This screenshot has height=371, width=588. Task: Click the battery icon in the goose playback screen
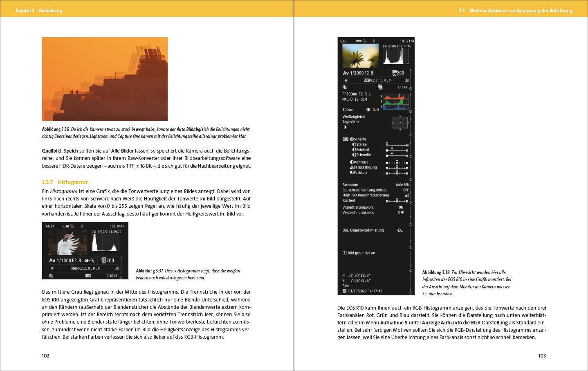click(65, 226)
